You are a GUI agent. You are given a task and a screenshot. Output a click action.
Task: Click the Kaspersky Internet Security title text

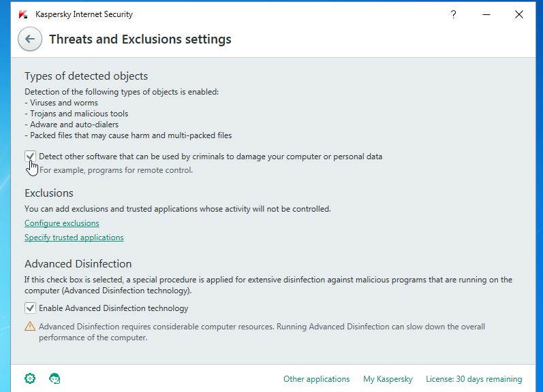(84, 14)
